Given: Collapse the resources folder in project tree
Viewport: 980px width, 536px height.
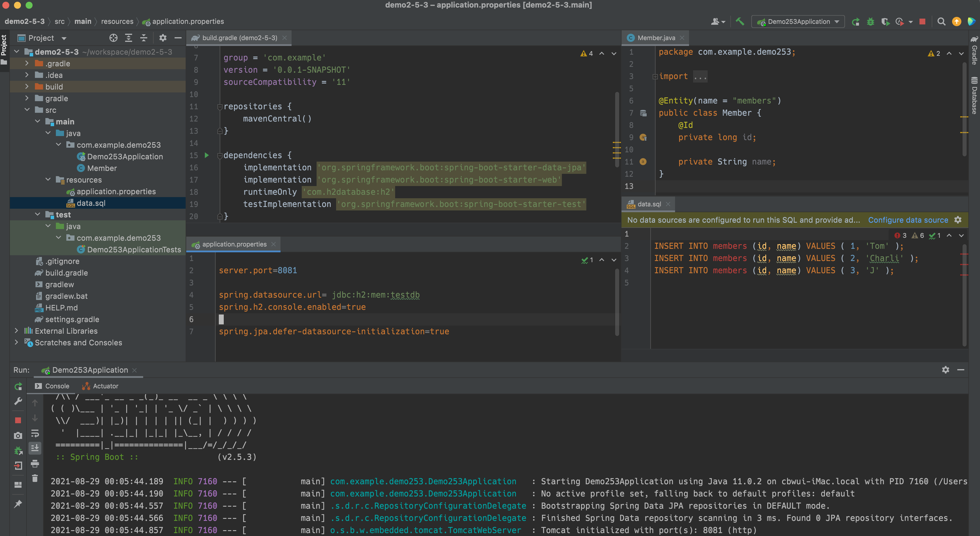Looking at the screenshot, I should point(48,179).
